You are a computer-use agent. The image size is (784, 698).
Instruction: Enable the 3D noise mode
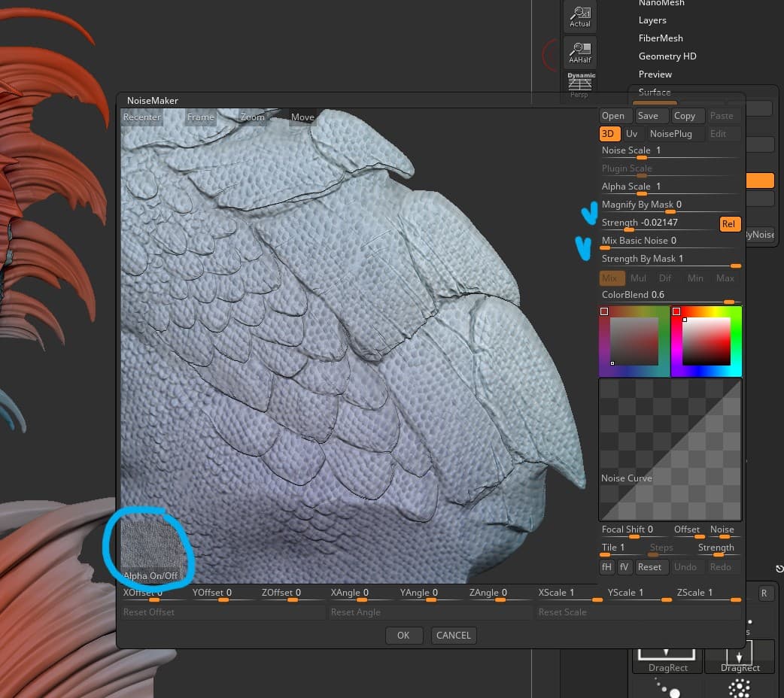point(608,134)
